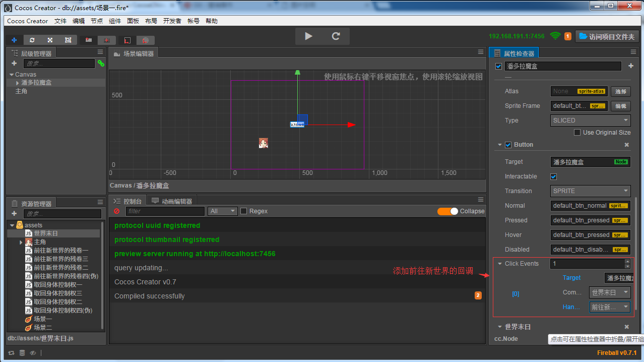Switch off the Collapse toggle

click(x=447, y=211)
